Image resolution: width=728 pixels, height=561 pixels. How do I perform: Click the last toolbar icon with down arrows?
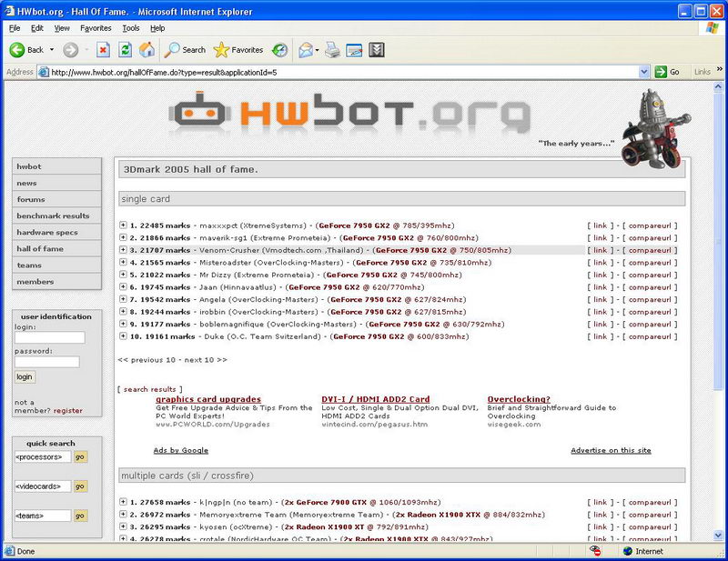coord(377,50)
